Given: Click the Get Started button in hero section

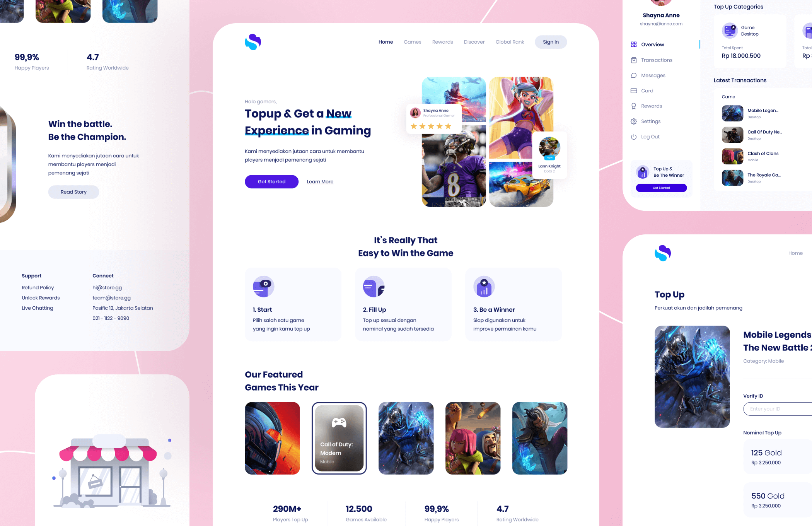Looking at the screenshot, I should pyautogui.click(x=271, y=182).
